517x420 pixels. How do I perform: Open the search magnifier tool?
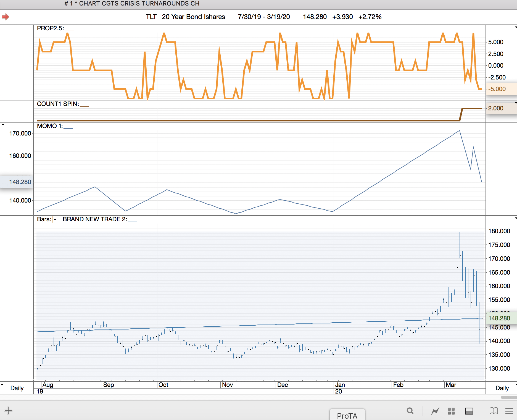(410, 411)
